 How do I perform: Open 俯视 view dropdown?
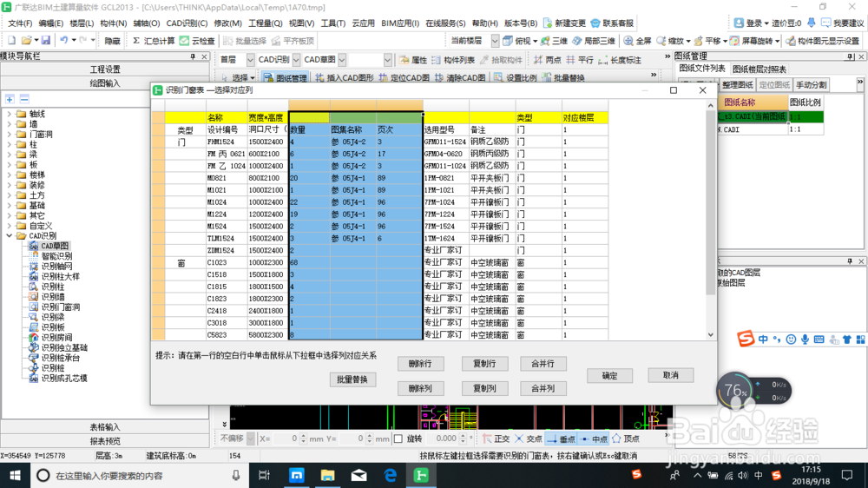(535, 41)
